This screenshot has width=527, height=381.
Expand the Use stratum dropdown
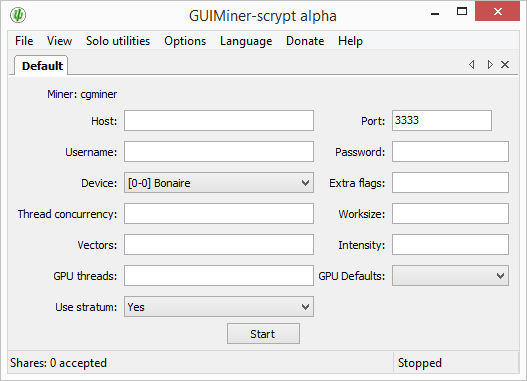(219, 307)
